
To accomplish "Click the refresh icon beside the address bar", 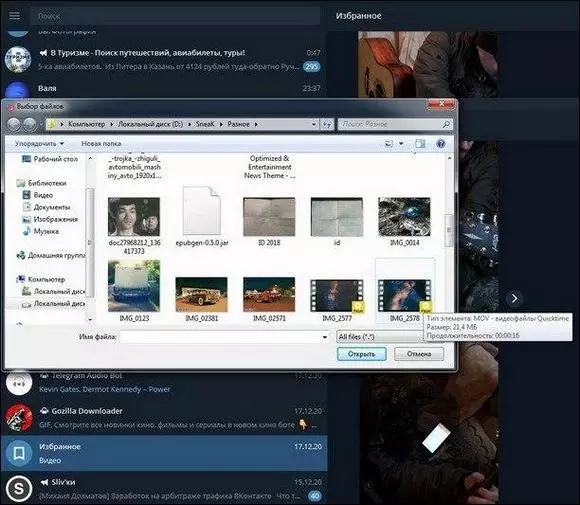I will coord(327,125).
